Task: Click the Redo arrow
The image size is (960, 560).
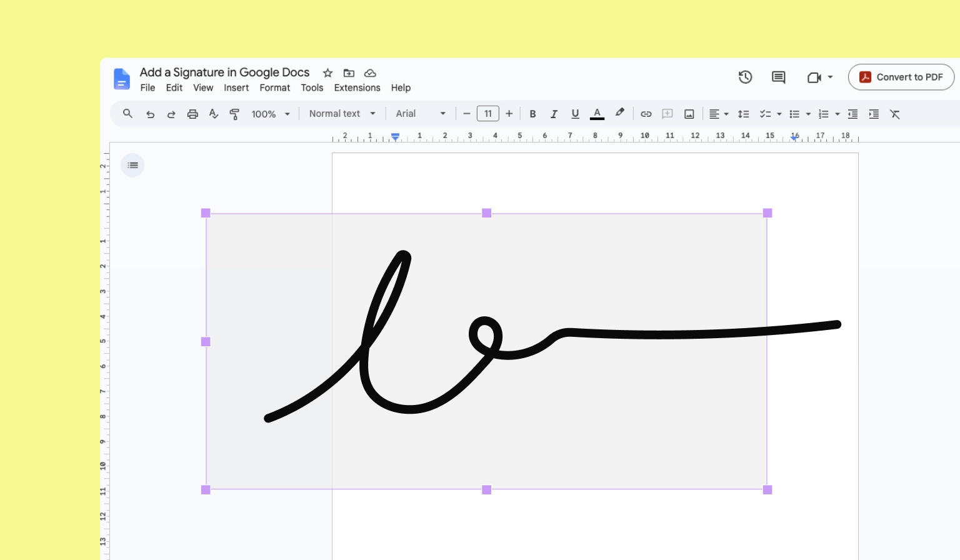Action: tap(171, 114)
